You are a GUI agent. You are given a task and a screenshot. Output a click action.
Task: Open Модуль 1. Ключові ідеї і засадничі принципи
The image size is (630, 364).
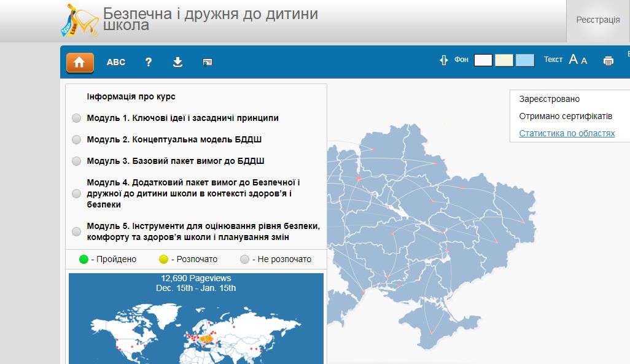182,118
